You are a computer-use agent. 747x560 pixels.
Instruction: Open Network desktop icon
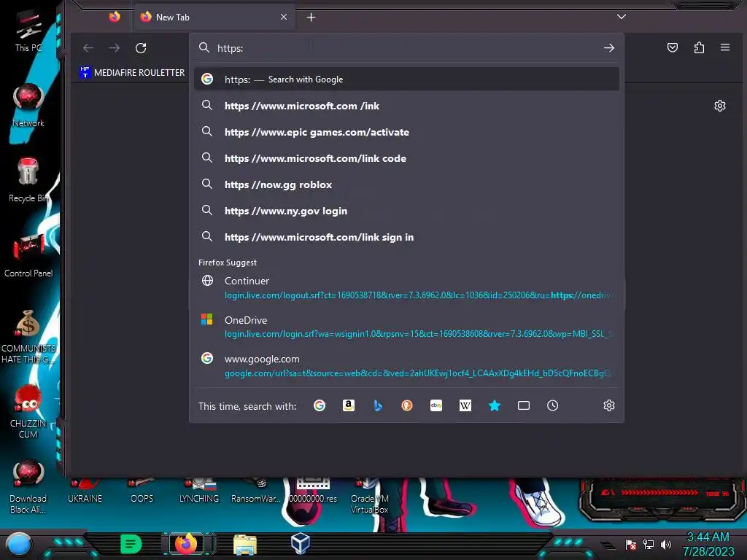click(28, 106)
